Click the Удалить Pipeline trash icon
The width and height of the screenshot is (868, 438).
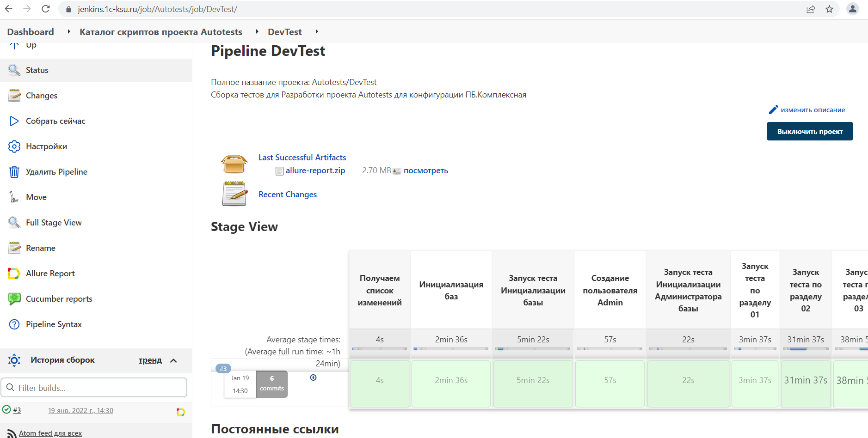[14, 172]
